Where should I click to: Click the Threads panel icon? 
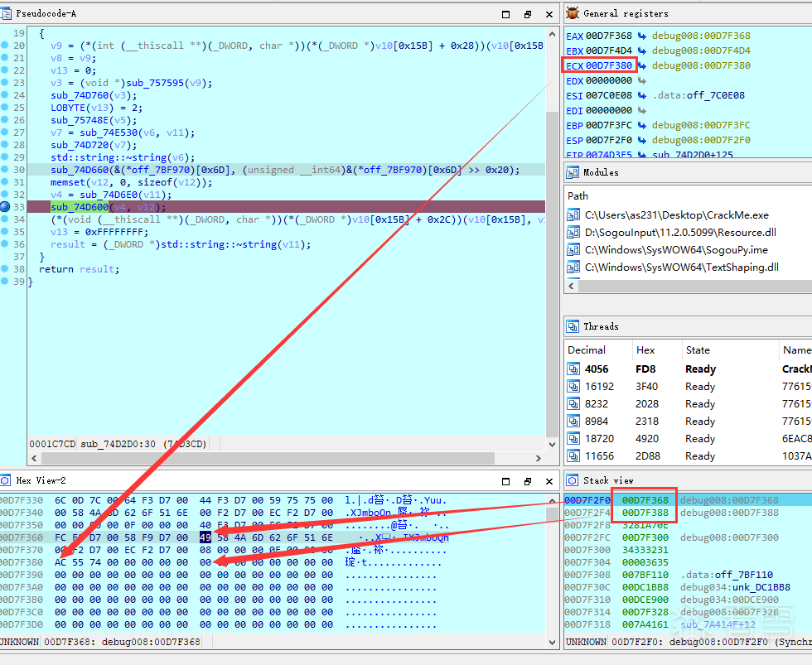tap(573, 326)
